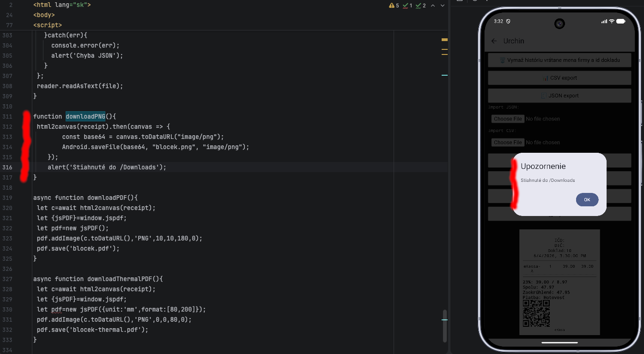Tap the Import CSV: label
This screenshot has width=644, height=354.
pos(502,131)
